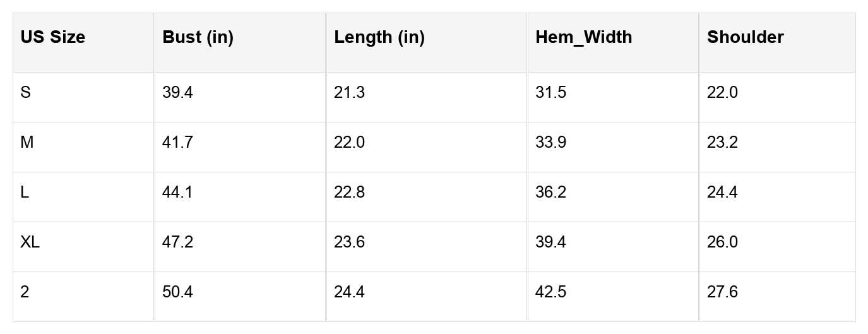Select the XL size row label
868x334 pixels.
click(x=30, y=242)
